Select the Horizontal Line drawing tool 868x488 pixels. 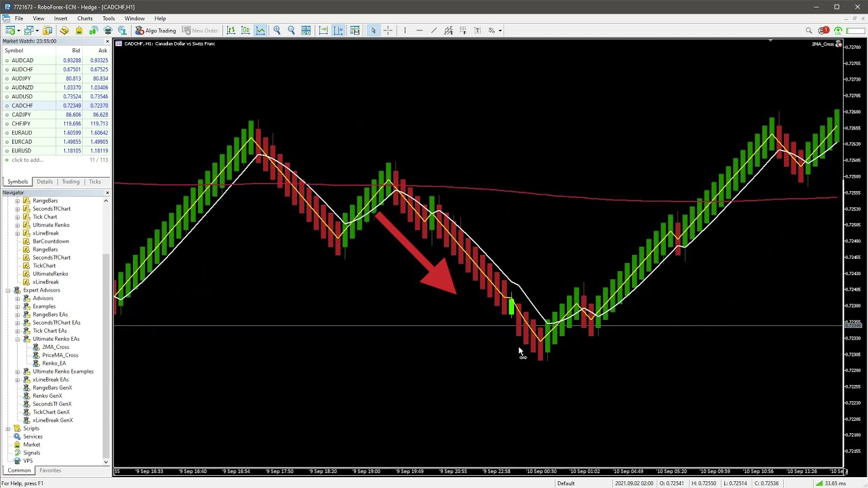pyautogui.click(x=419, y=30)
